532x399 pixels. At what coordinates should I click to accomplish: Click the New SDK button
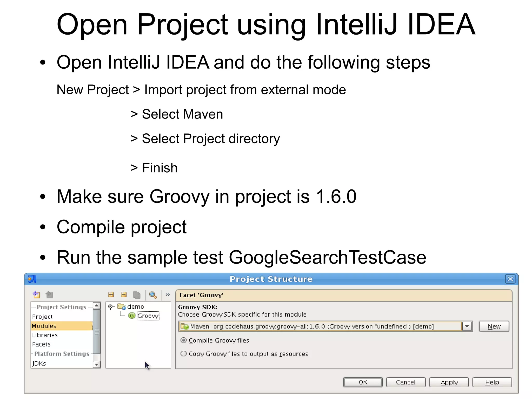point(494,326)
